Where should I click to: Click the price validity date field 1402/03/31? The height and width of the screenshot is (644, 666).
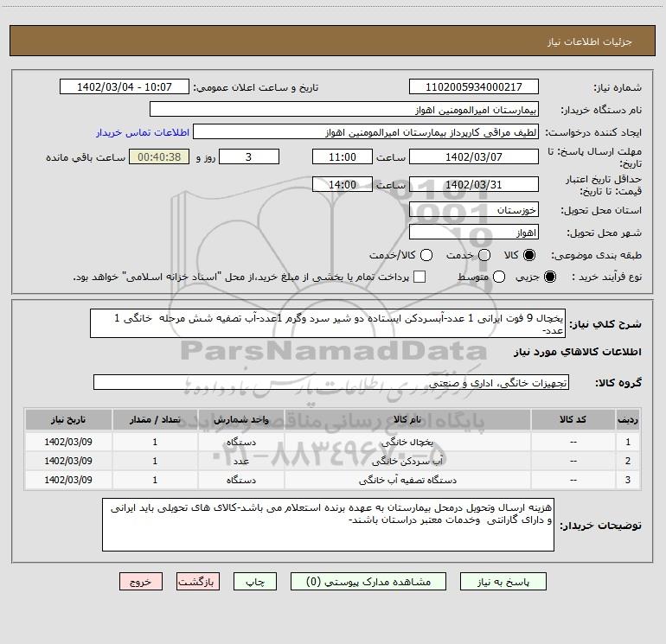click(x=473, y=185)
